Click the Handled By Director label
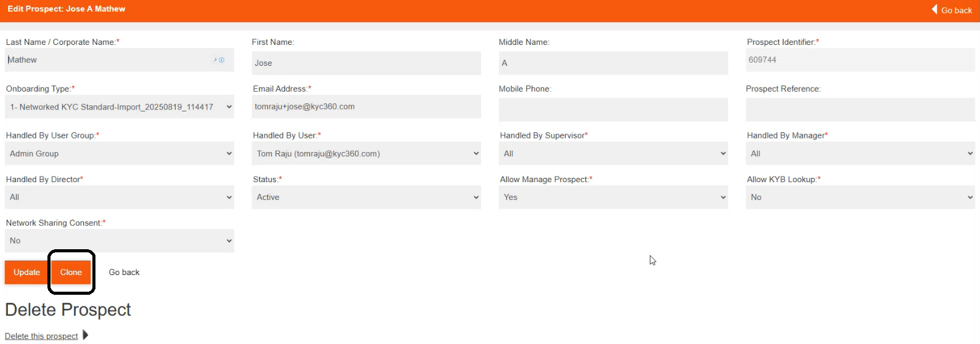The image size is (980, 344). click(x=44, y=179)
